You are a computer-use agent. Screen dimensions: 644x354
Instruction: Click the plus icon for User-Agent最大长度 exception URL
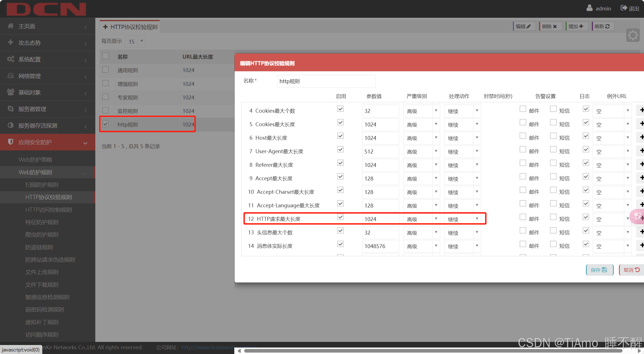[x=641, y=151]
